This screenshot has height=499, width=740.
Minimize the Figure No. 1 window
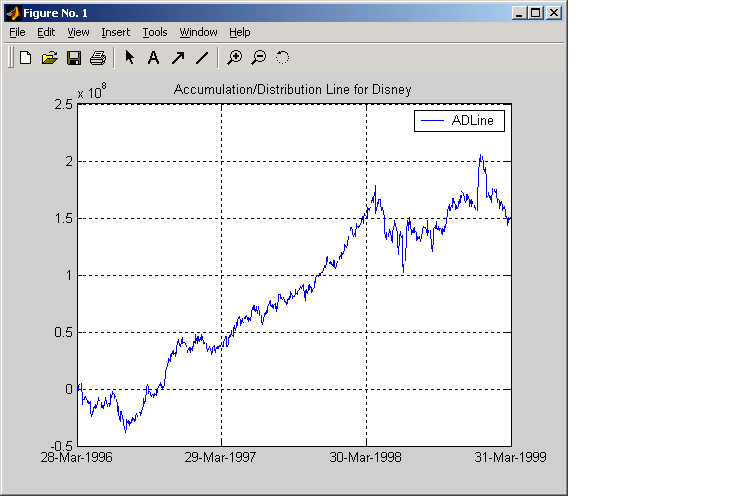(x=519, y=13)
